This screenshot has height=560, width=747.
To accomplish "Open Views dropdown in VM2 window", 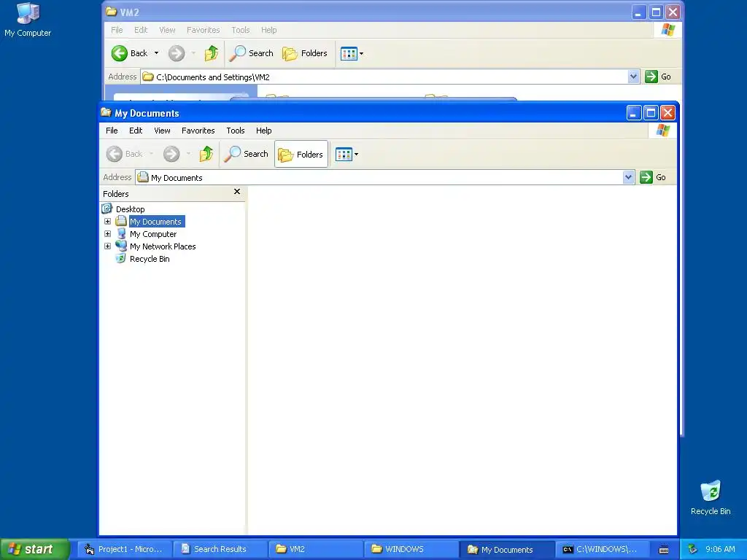I will tap(352, 53).
